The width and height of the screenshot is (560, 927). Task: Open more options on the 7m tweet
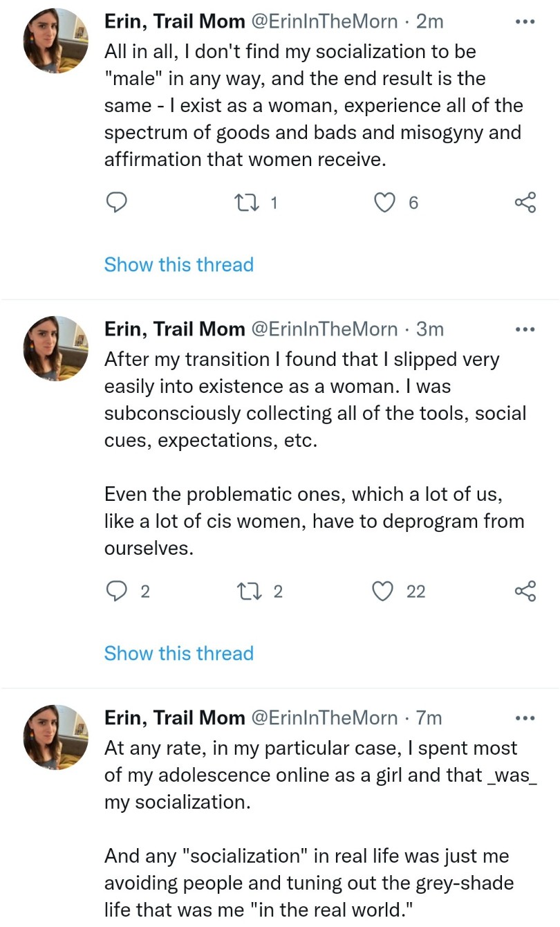tap(525, 718)
